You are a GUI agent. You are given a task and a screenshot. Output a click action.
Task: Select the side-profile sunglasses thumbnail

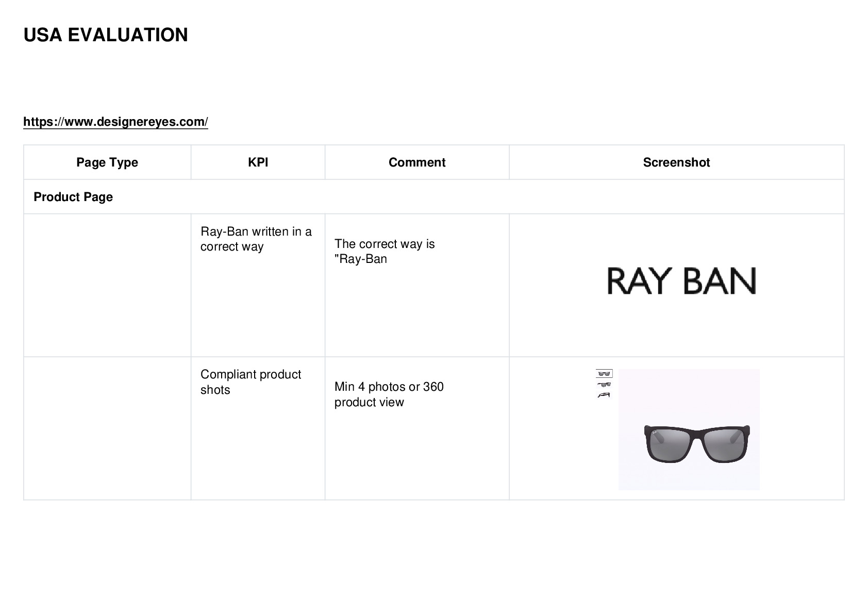604,395
